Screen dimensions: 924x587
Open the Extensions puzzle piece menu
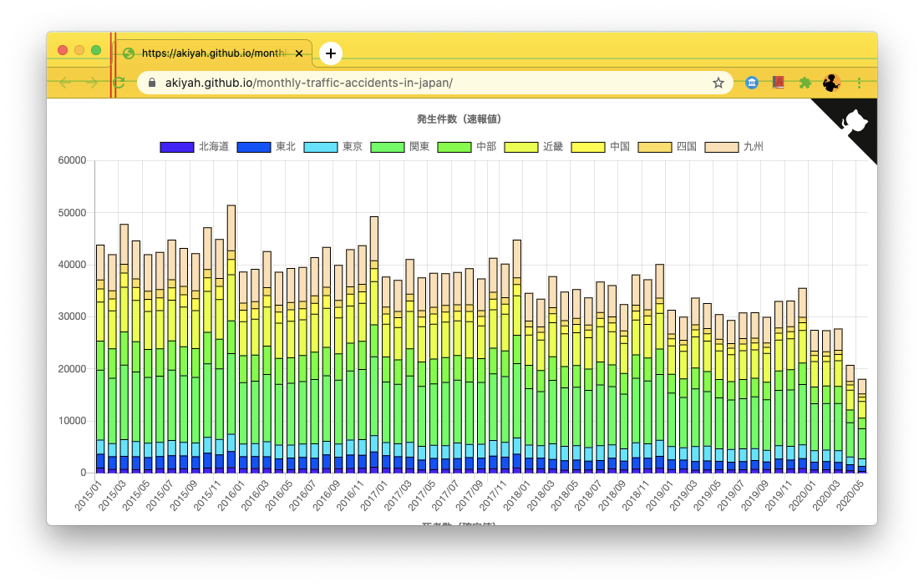pos(805,83)
